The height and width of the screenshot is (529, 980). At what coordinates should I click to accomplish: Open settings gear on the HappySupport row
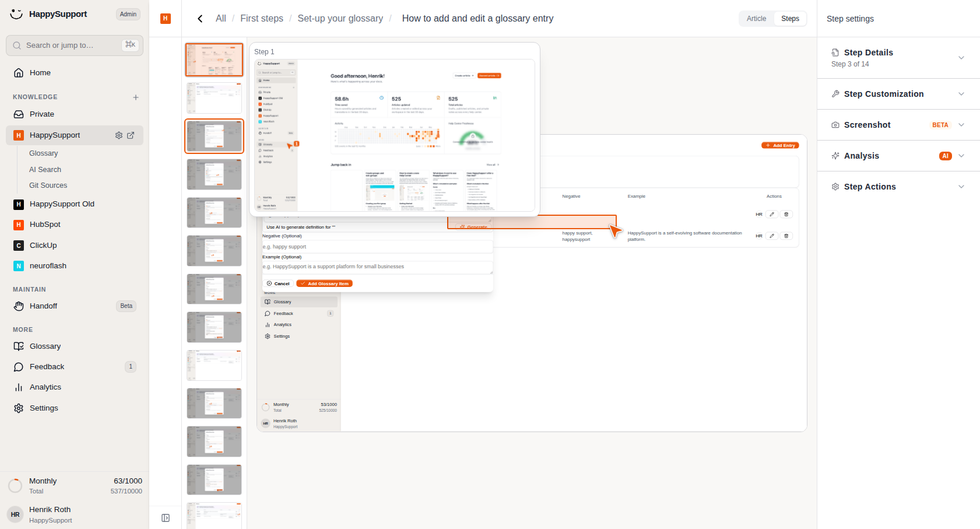click(x=119, y=135)
